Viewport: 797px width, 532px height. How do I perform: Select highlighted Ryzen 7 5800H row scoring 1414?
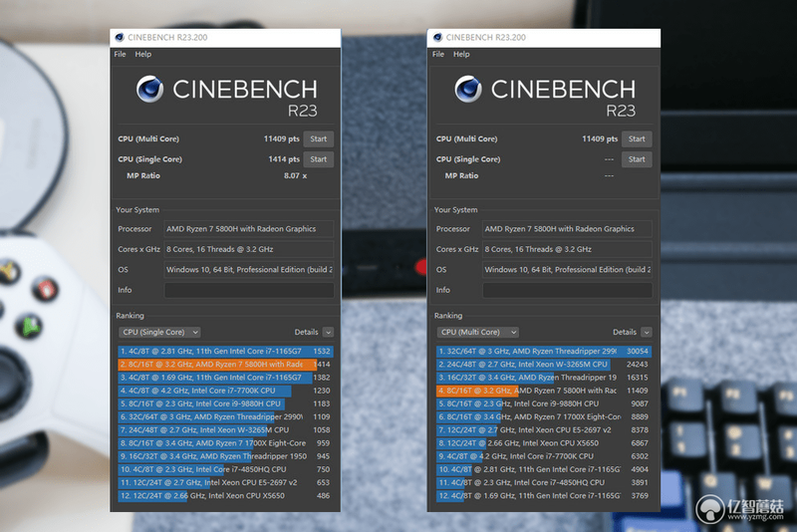(225, 365)
